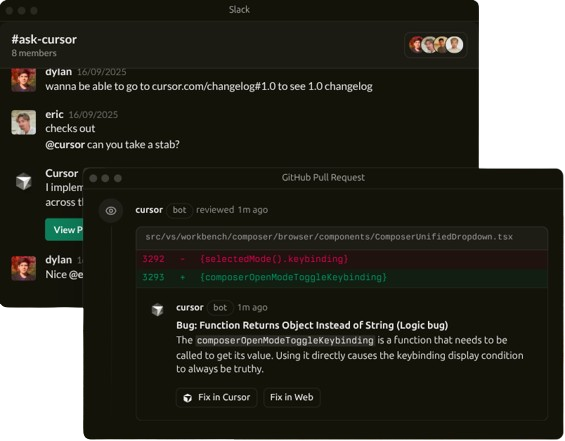The width and height of the screenshot is (565, 441).
Task: Click the '8 members' label
Action: click(34, 53)
